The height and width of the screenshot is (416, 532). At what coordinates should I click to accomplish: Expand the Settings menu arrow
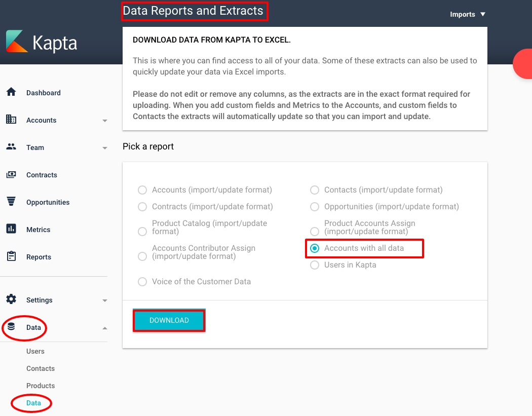tap(105, 300)
